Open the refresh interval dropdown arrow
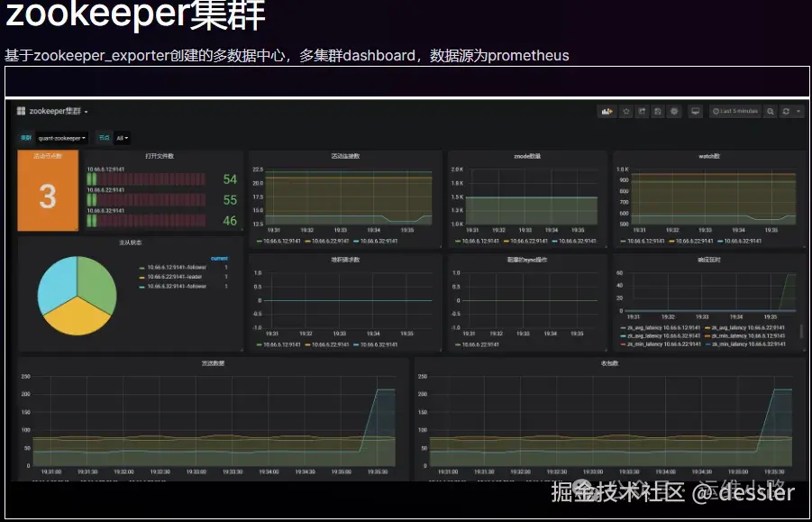The image size is (812, 522). (x=798, y=111)
